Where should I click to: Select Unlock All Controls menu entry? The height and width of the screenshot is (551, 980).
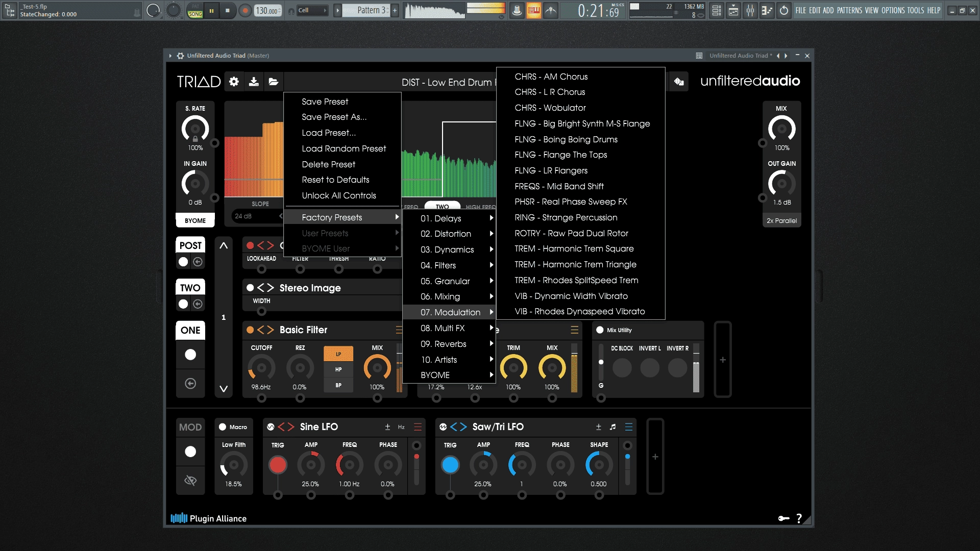click(342, 195)
